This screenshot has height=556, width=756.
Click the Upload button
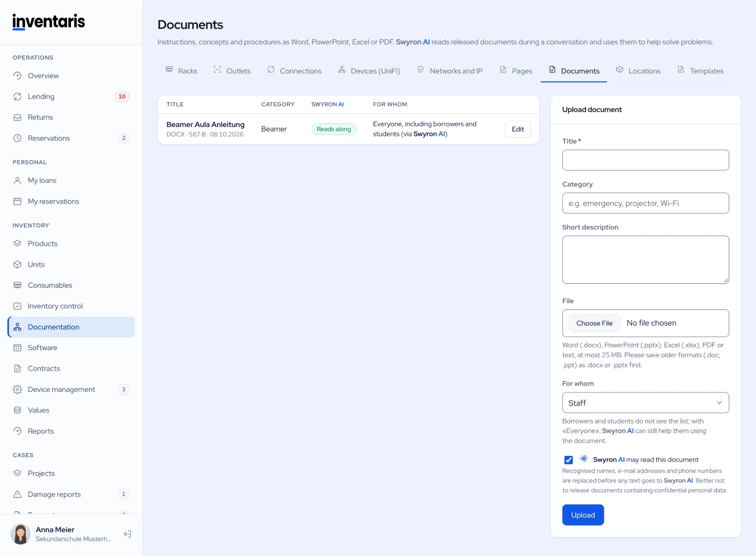point(583,515)
